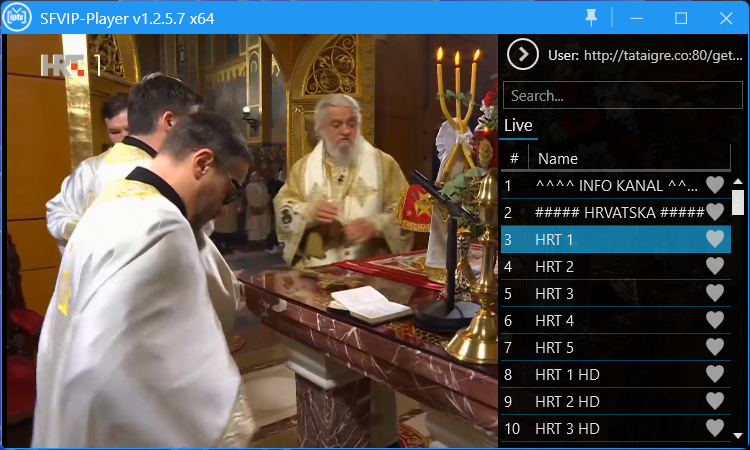Toggle heart icon for HRT 2 HD

[x=714, y=401]
